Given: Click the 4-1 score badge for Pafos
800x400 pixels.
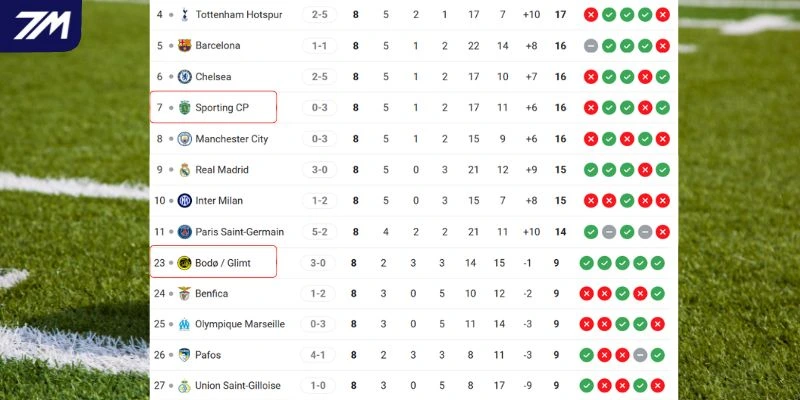Looking at the screenshot, I should [319, 355].
